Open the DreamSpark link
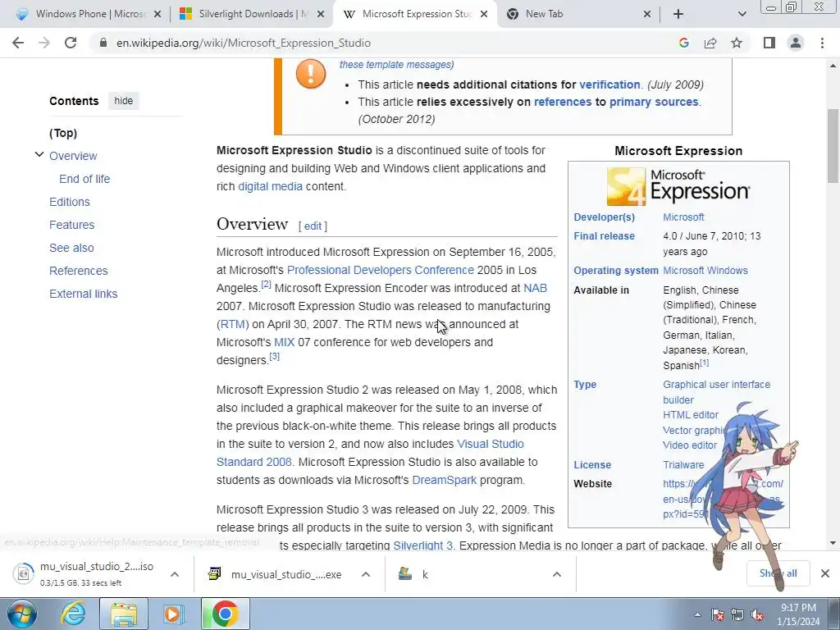This screenshot has width=840, height=630. click(444, 480)
